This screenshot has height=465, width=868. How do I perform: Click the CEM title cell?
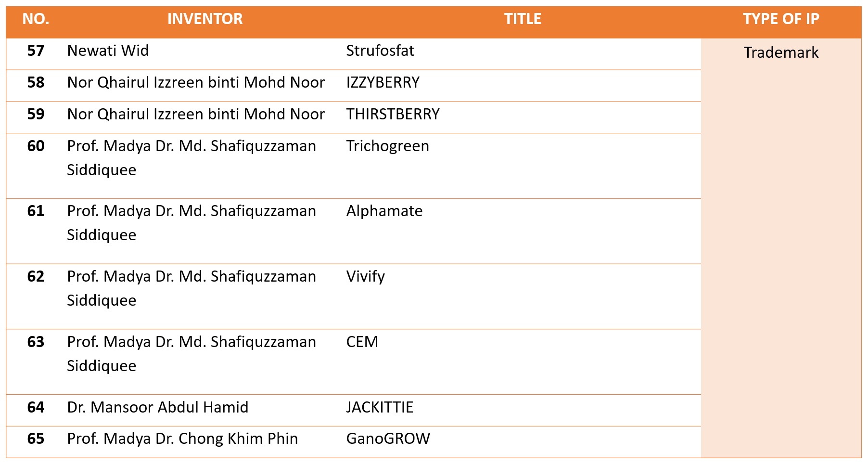pos(362,342)
